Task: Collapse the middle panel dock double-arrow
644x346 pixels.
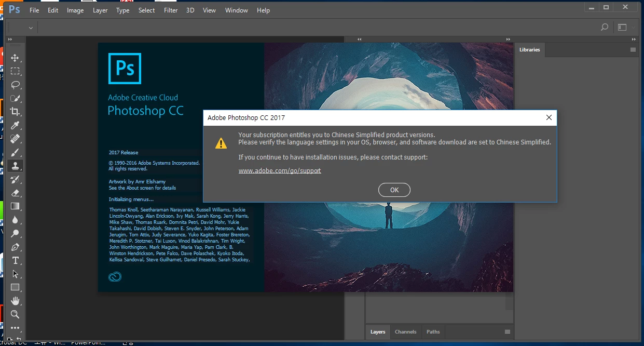Action: (x=508, y=39)
